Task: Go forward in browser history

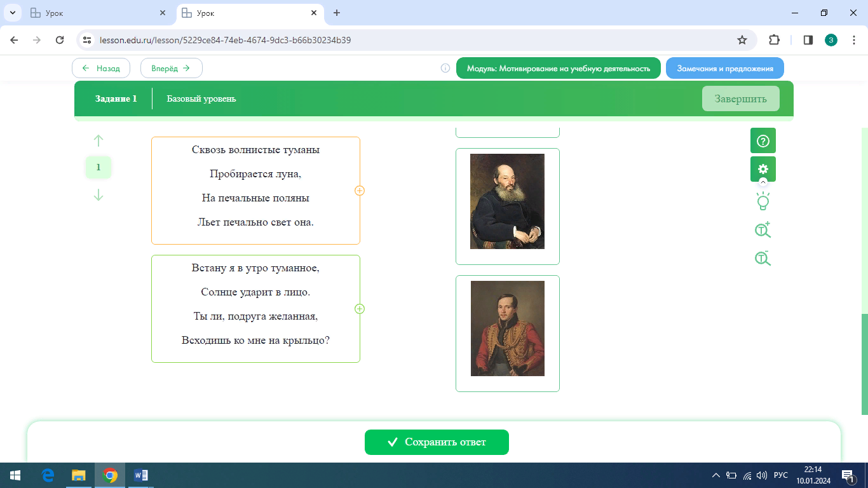Action: (x=37, y=40)
